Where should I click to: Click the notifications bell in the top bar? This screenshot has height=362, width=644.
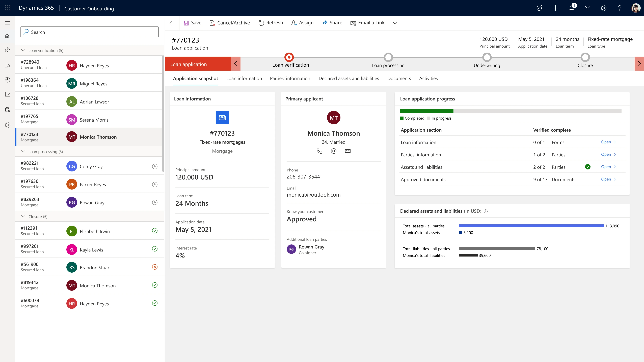[571, 8]
